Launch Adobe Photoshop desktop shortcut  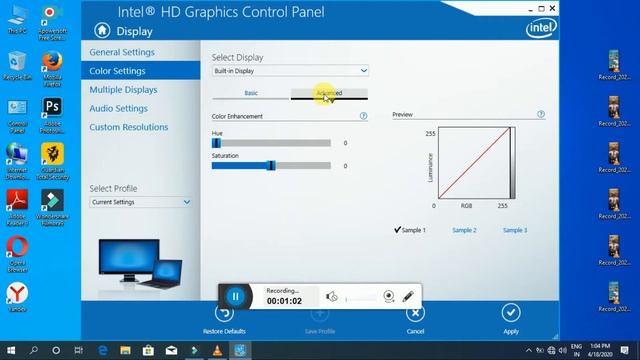(52, 116)
